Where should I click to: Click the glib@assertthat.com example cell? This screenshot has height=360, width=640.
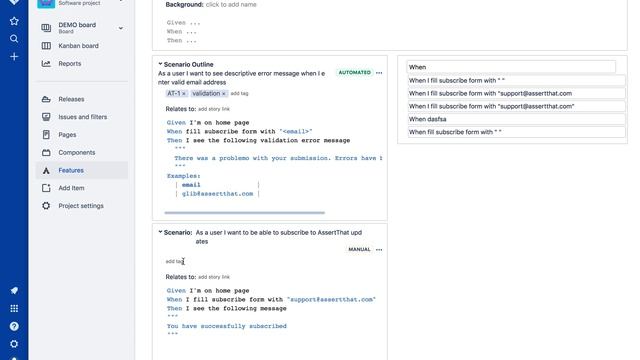(x=218, y=194)
